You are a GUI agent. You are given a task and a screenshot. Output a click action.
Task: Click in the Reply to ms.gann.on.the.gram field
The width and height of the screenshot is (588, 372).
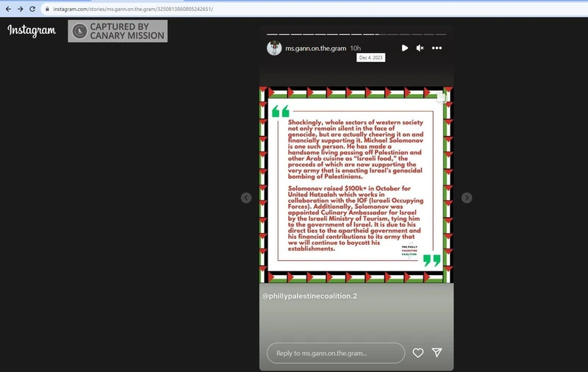click(334, 353)
